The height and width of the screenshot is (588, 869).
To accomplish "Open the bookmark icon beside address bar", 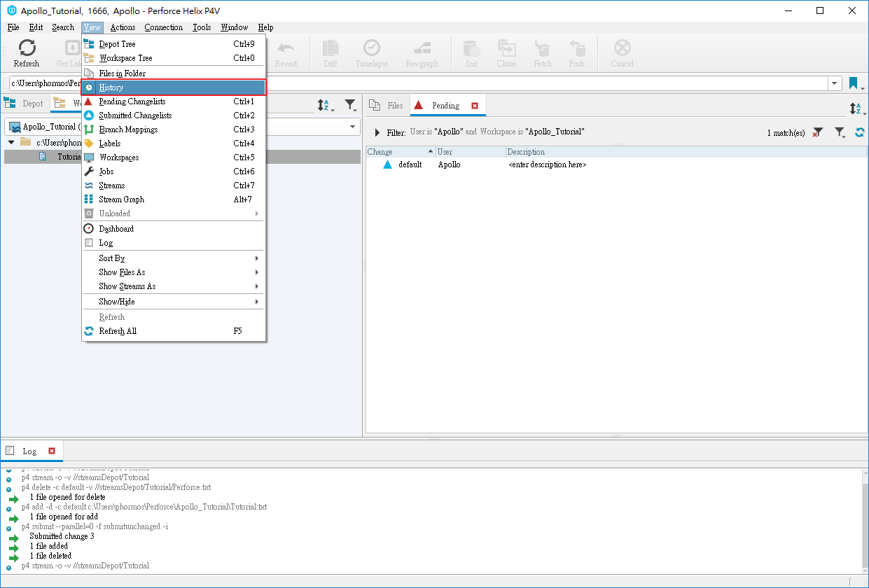I will (x=854, y=83).
